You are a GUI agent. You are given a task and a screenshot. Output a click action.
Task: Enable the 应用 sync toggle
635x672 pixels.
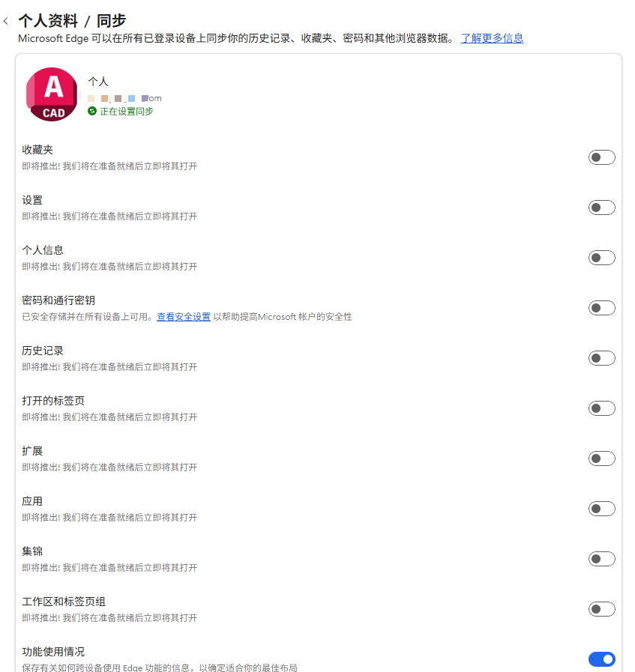tap(601, 508)
